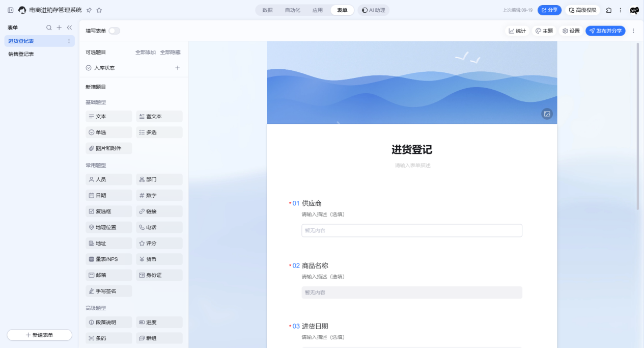
Task: Open the more menu beside 发布并分享
Action: (x=633, y=31)
